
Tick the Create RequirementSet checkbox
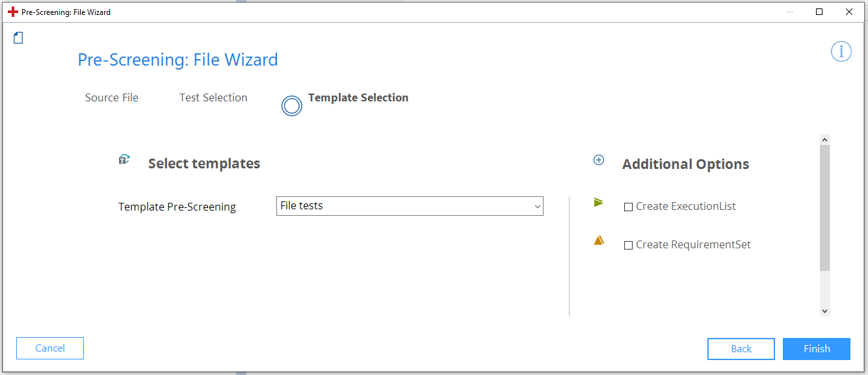point(628,246)
